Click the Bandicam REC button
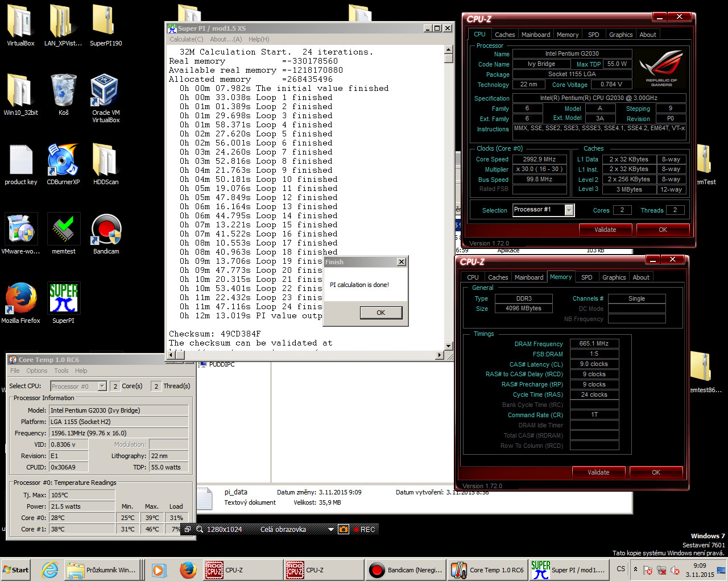This screenshot has width=728, height=582. pyautogui.click(x=364, y=529)
